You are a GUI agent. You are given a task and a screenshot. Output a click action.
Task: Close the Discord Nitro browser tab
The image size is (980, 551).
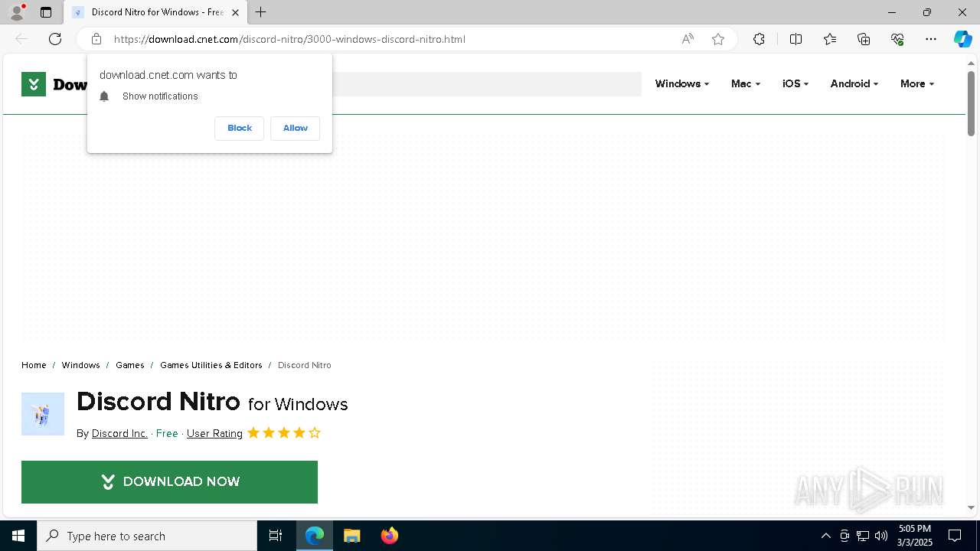coord(235,12)
